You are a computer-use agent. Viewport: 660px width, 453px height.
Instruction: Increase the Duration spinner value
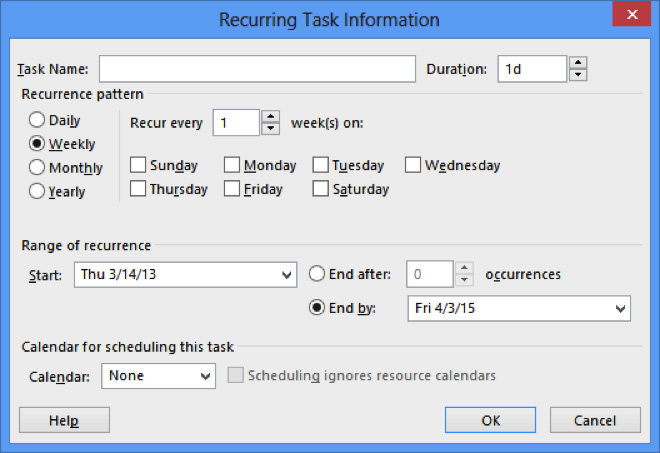point(578,62)
